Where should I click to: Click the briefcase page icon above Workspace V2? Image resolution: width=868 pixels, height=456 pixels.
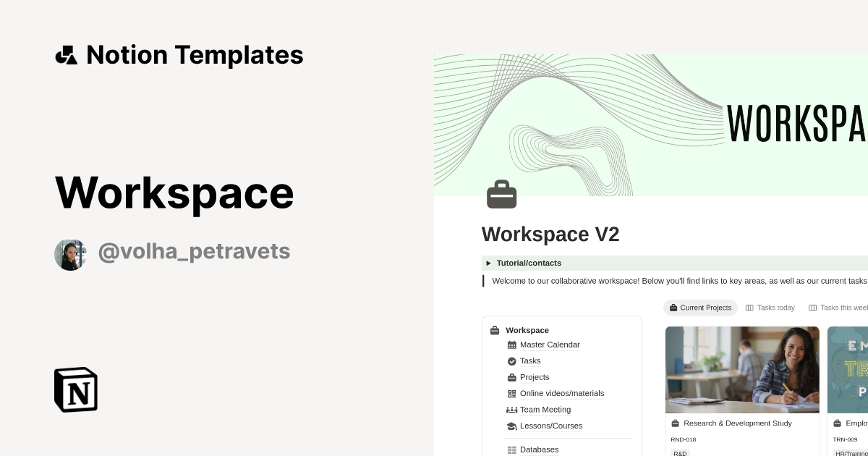[501, 194]
